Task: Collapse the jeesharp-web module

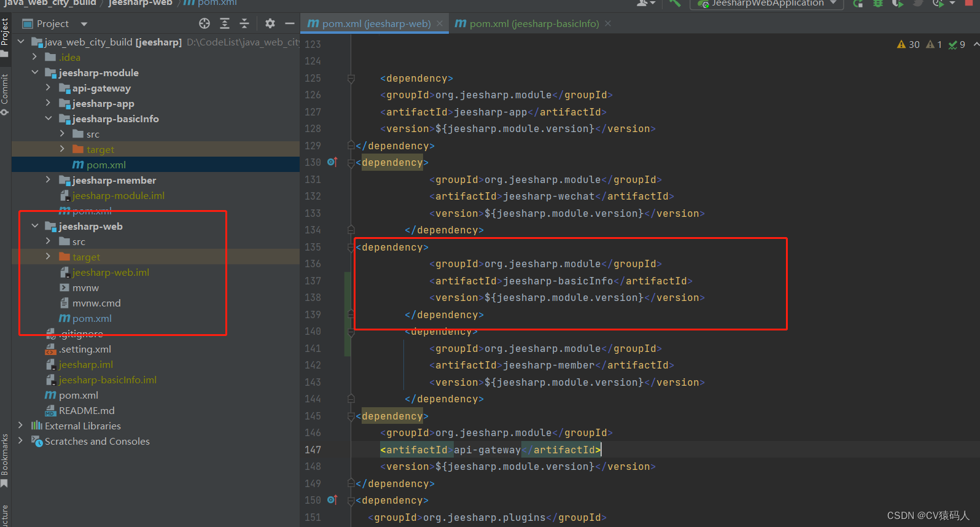Action: tap(34, 226)
